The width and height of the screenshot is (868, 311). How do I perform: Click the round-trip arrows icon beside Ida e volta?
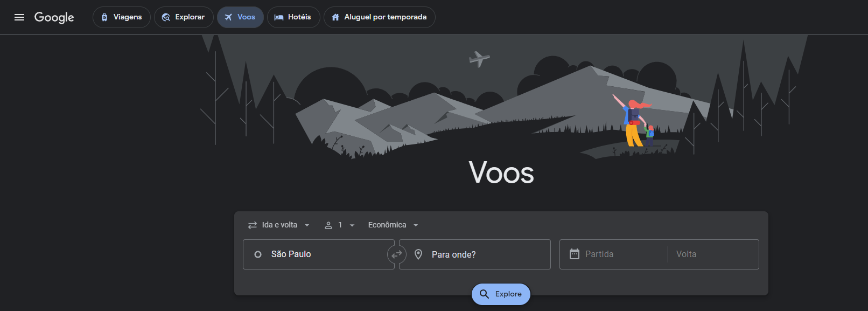point(252,225)
